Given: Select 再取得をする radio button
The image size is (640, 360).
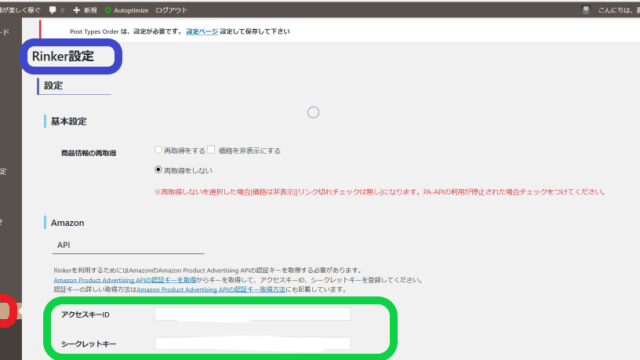Looking at the screenshot, I should tap(158, 150).
